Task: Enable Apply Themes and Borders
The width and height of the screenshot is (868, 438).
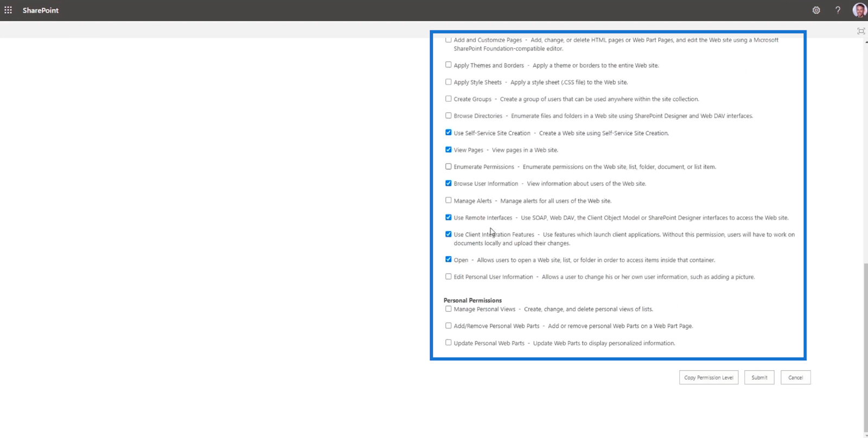Action: pos(448,65)
